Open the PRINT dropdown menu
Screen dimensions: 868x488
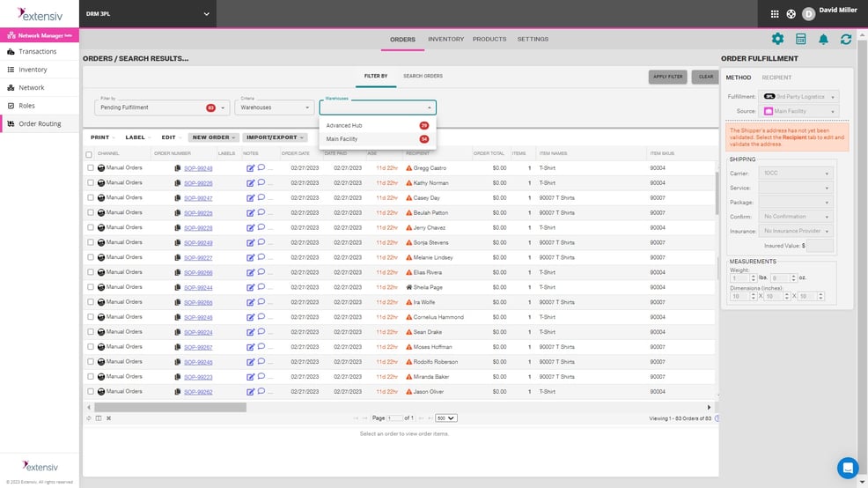click(x=103, y=137)
